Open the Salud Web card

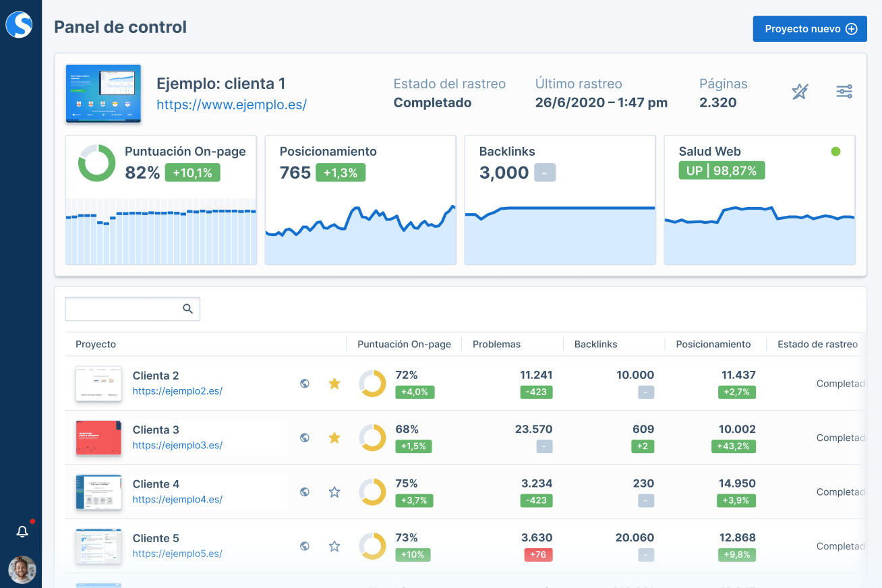[759, 200]
